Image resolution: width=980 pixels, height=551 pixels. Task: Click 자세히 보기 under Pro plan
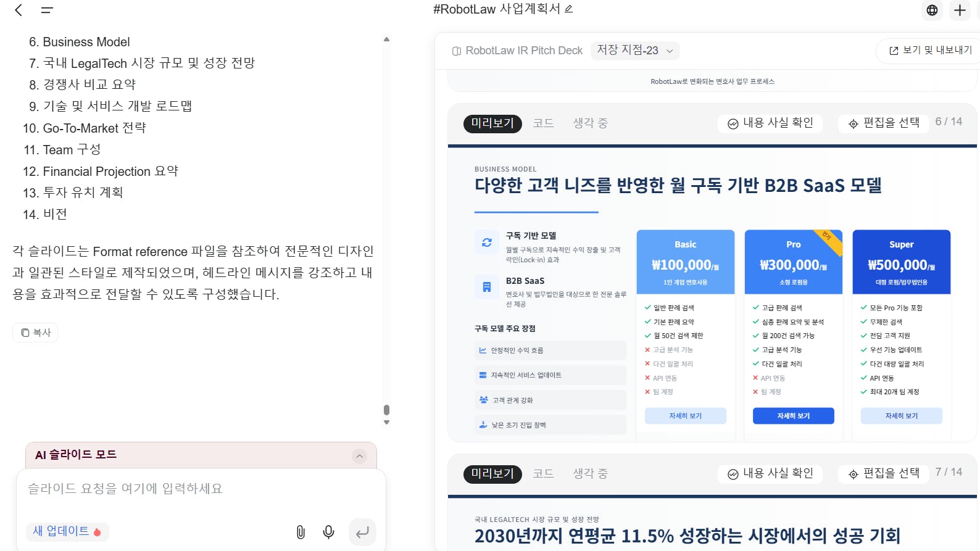[x=793, y=416]
